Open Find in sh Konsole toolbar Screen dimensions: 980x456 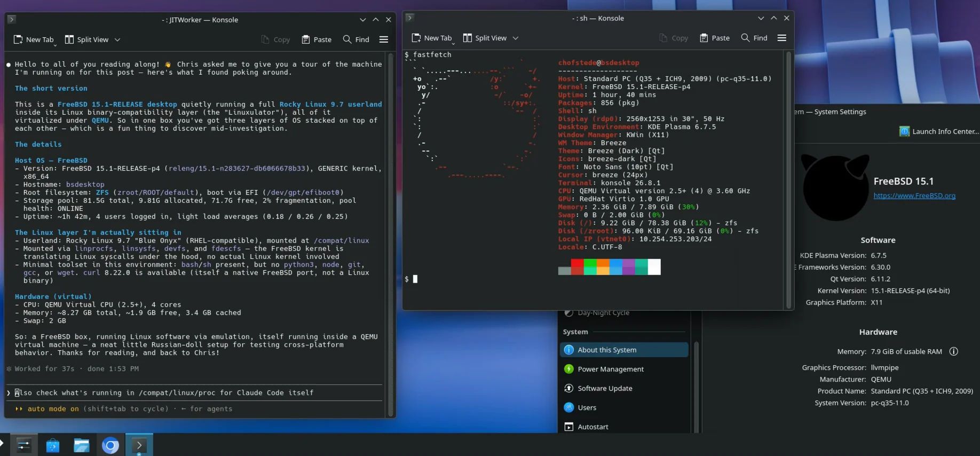coord(754,38)
